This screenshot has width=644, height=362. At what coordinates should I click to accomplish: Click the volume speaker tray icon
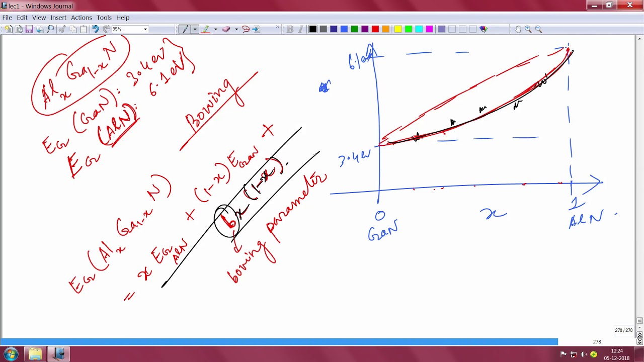coord(584,354)
